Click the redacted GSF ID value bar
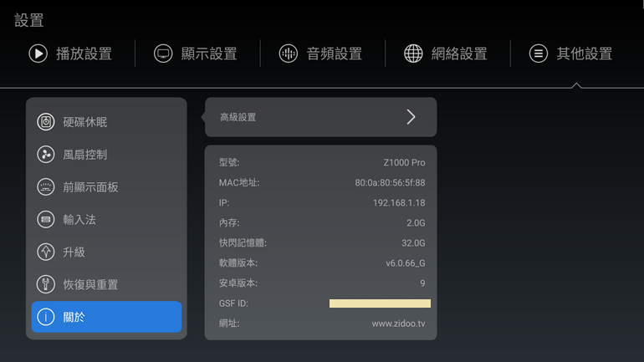The width and height of the screenshot is (644, 362). coord(380,303)
